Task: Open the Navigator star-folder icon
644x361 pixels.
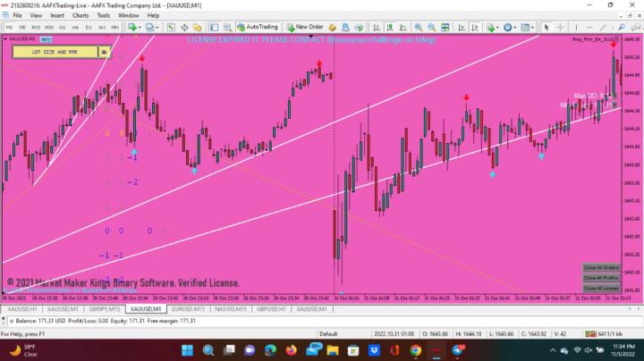Action: (x=198, y=28)
